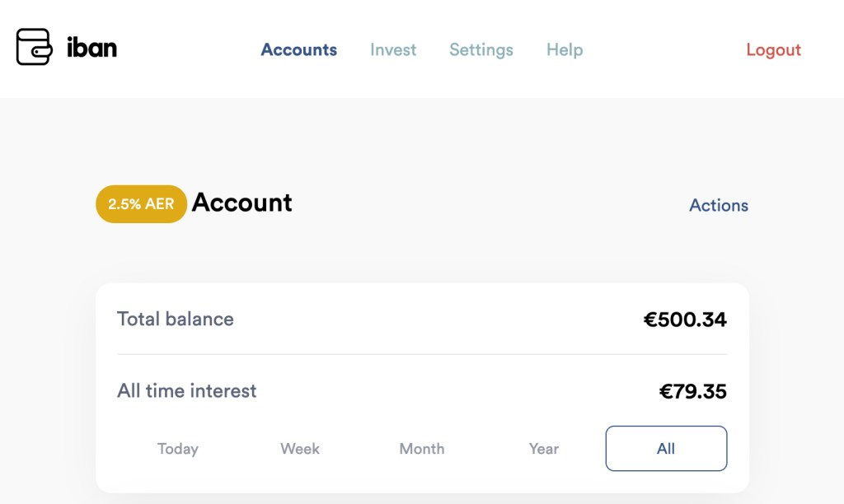This screenshot has height=504, width=844.
Task: Click the iban brand name text
Action: coord(93,48)
